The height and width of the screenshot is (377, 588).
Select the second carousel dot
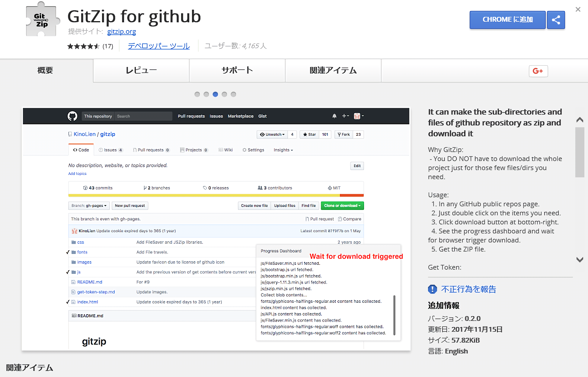[x=206, y=94]
